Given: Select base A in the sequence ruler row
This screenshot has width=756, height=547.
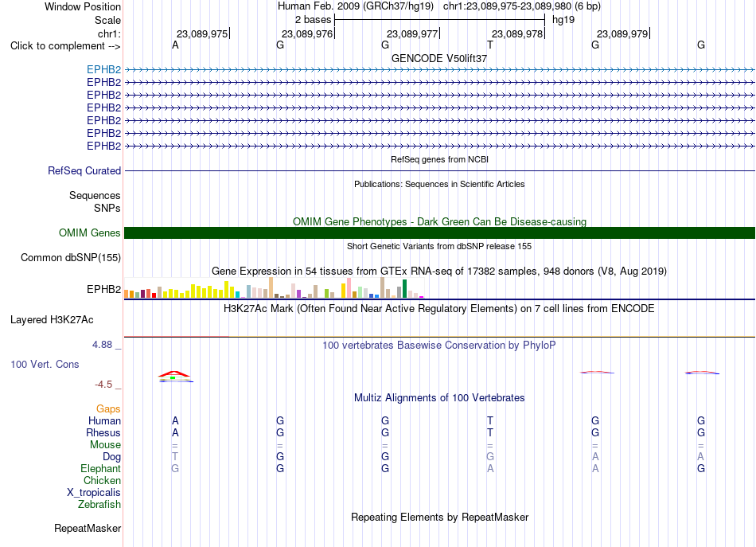Looking at the screenshot, I should tap(175, 45).
